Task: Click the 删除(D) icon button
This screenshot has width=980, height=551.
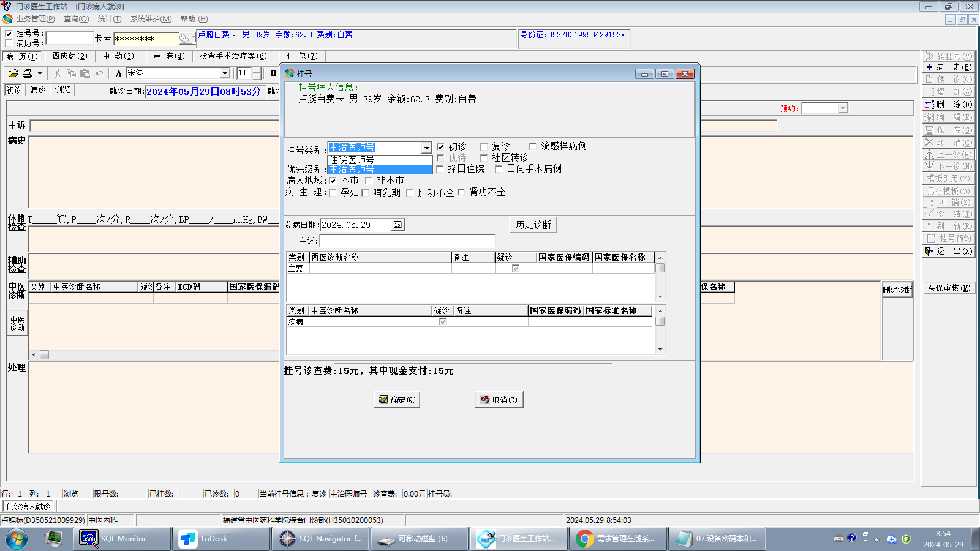Action: (x=948, y=105)
